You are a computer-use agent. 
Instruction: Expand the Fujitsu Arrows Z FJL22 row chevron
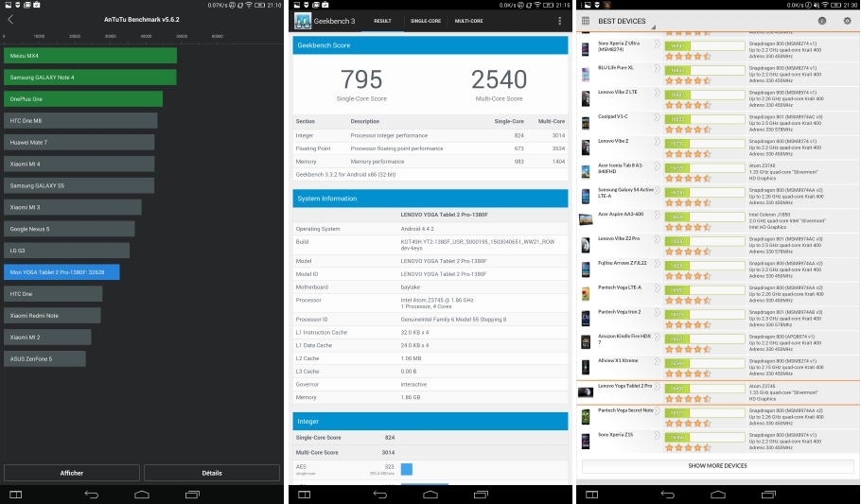click(x=657, y=264)
